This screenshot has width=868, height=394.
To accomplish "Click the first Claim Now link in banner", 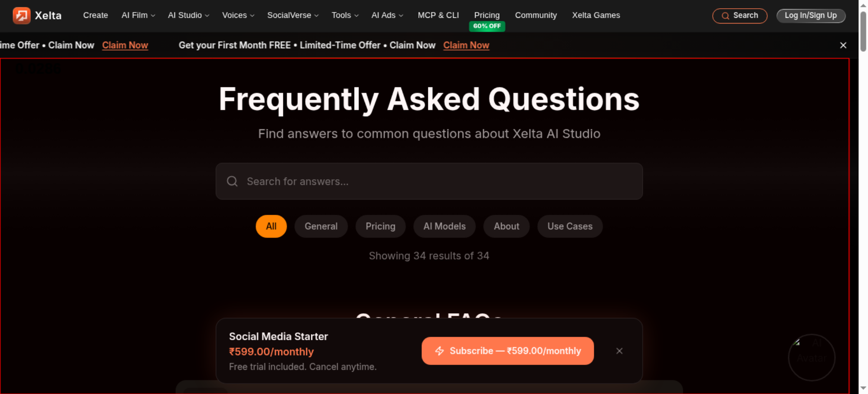I will click(125, 45).
